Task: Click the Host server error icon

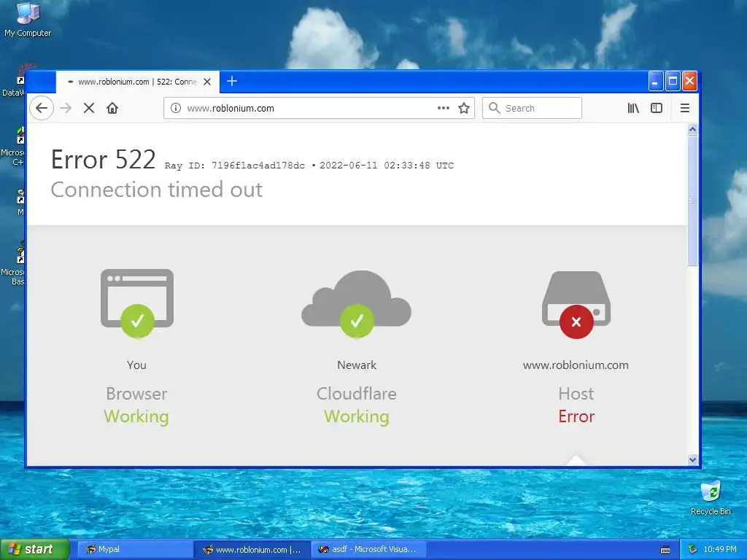Action: 576,304
